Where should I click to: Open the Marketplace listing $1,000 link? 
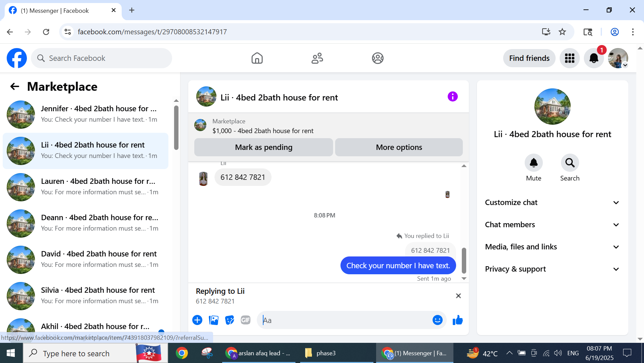(x=263, y=131)
